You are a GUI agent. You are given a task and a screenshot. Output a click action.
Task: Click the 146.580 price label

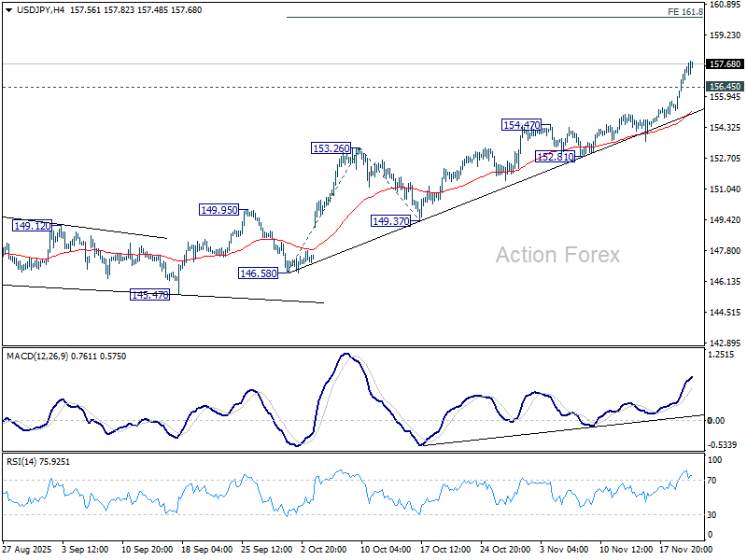[x=259, y=273]
